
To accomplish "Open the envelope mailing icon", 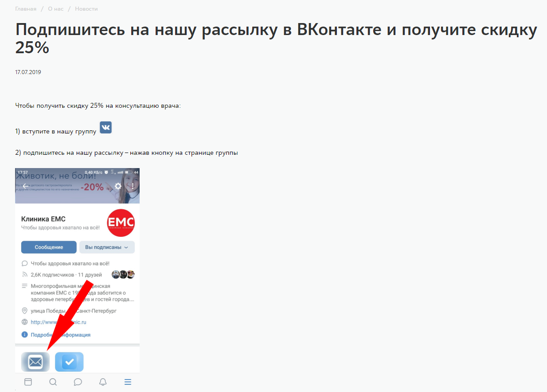I will point(35,362).
